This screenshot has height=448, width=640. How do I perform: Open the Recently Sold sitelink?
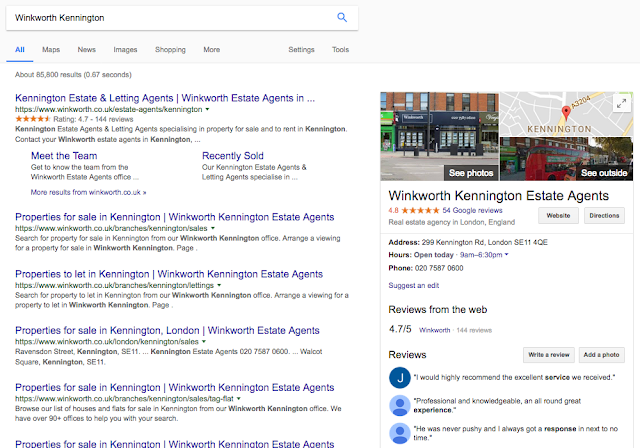(233, 156)
